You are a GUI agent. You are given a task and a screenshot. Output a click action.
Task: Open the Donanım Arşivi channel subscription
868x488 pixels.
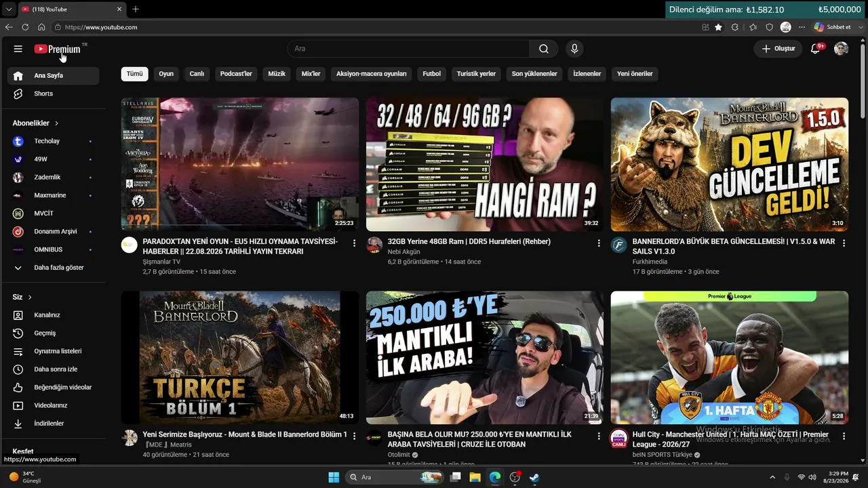click(54, 231)
